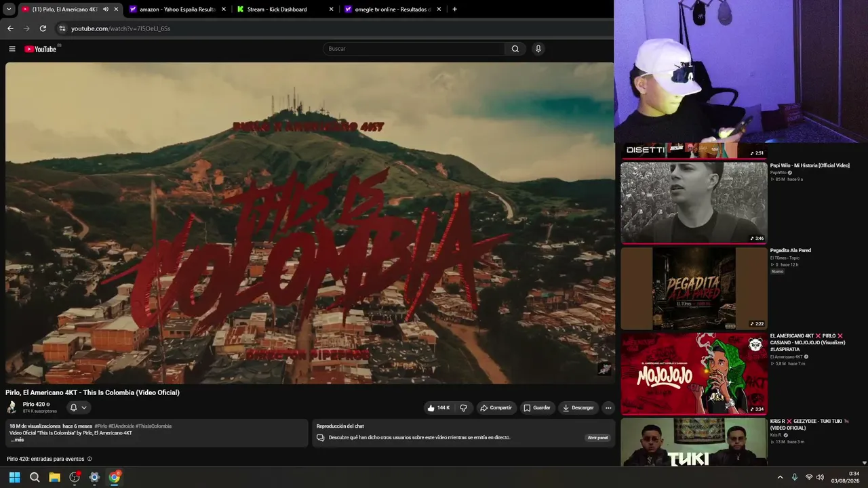This screenshot has height=488, width=868.
Task: Close the Stream - Kick Dashboard tab
Action: 332,9
